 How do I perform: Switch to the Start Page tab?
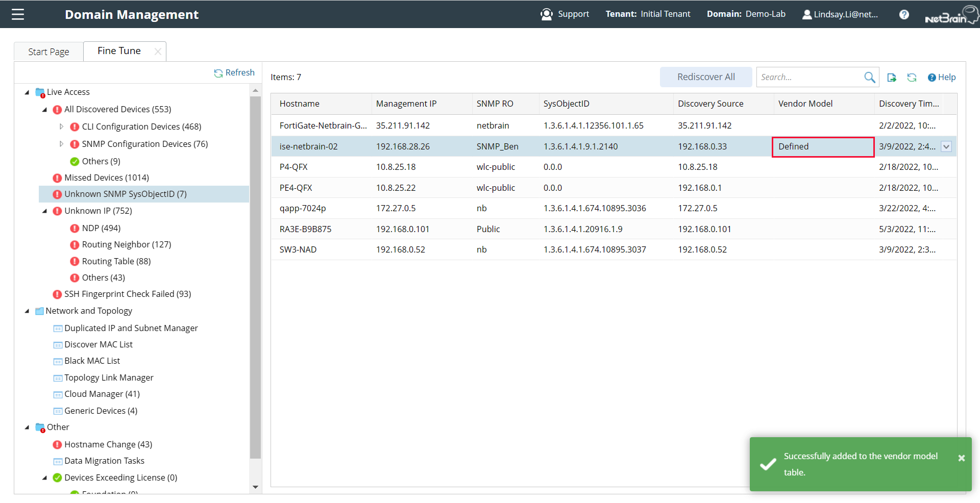tap(48, 51)
